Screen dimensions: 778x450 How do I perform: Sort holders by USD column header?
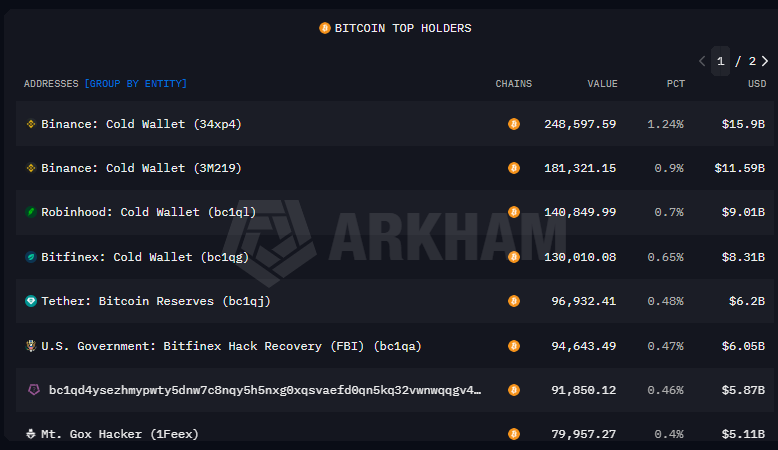757,83
